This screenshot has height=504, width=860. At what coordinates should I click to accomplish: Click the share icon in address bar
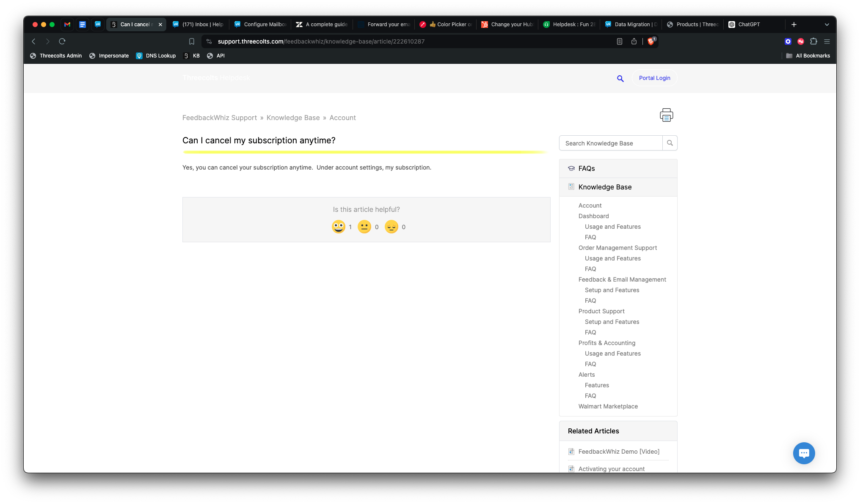[634, 41]
